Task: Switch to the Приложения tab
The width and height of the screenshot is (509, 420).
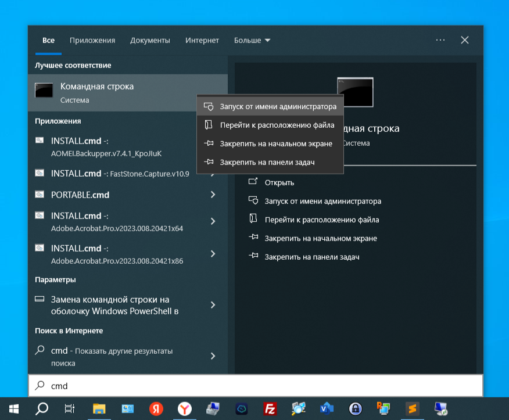Action: (92, 40)
